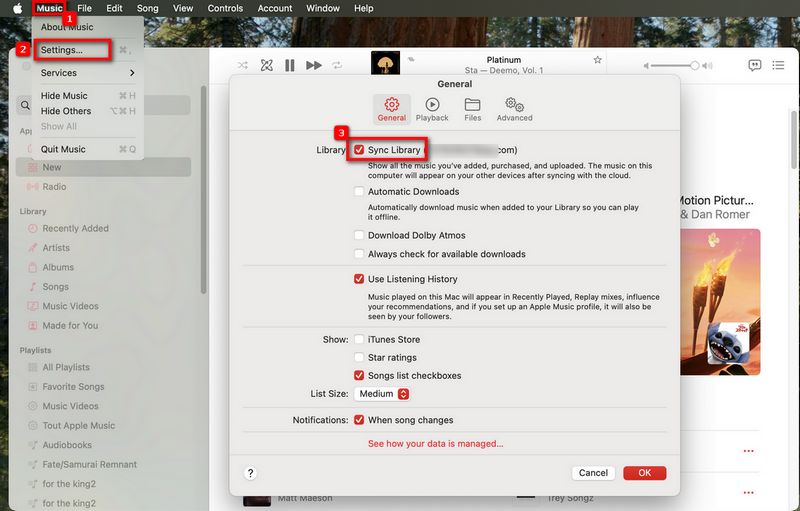The image size is (800, 511).
Task: Confirm settings with OK button
Action: [x=644, y=473]
